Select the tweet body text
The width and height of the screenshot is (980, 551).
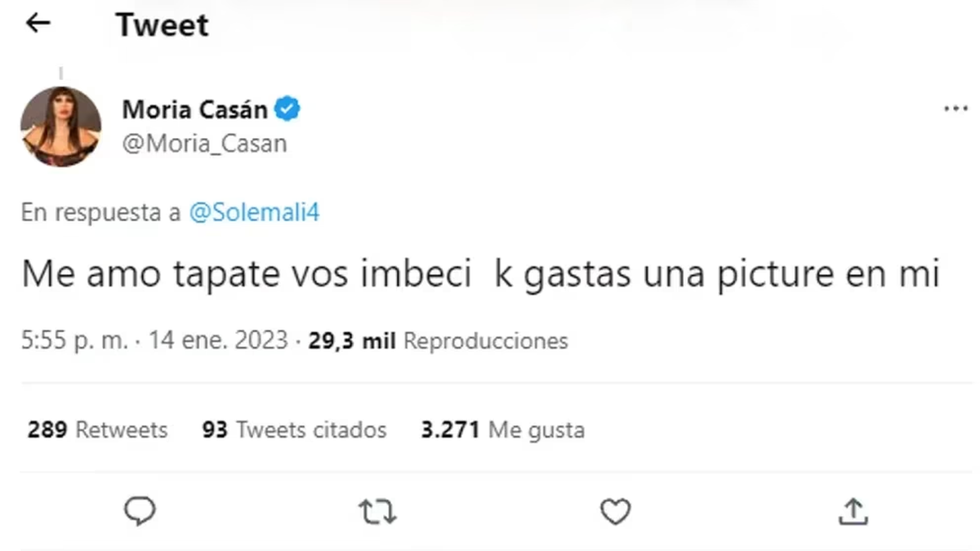tap(480, 273)
